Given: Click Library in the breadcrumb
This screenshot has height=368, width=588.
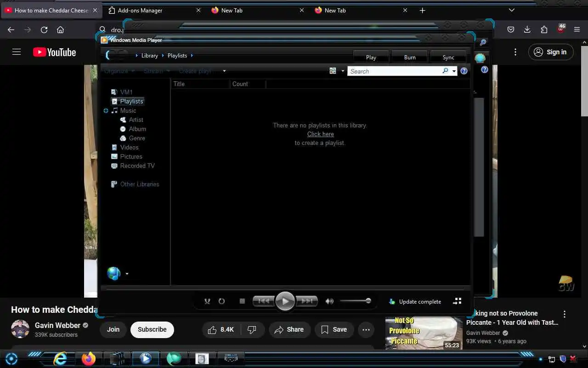Looking at the screenshot, I should click(150, 56).
